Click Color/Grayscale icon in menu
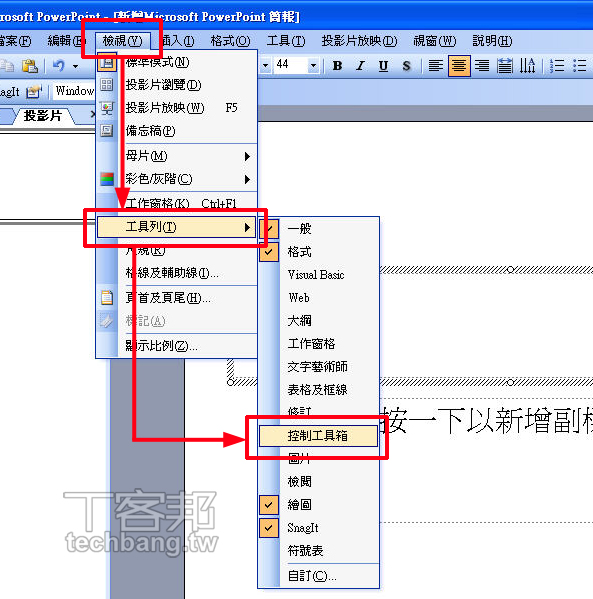593x599 pixels. coord(107,179)
